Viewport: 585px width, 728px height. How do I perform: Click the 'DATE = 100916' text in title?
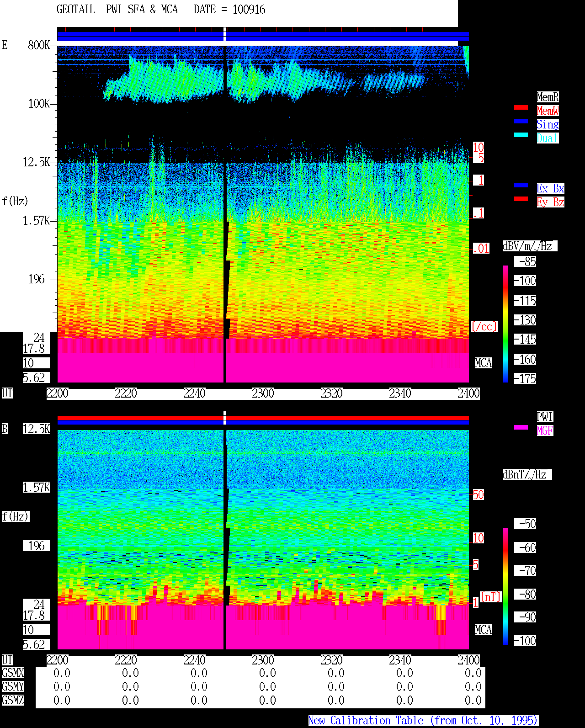pos(229,10)
